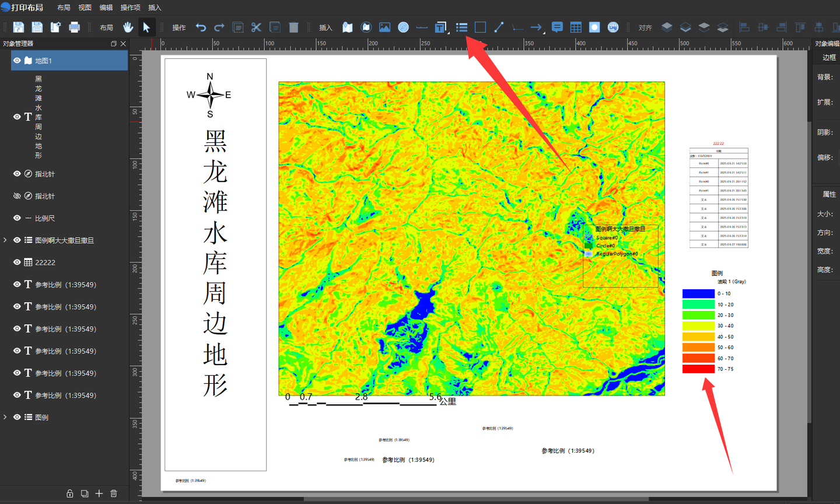This screenshot has height=504, width=840.
Task: Float the 对象管理器 panel
Action: coord(114,44)
